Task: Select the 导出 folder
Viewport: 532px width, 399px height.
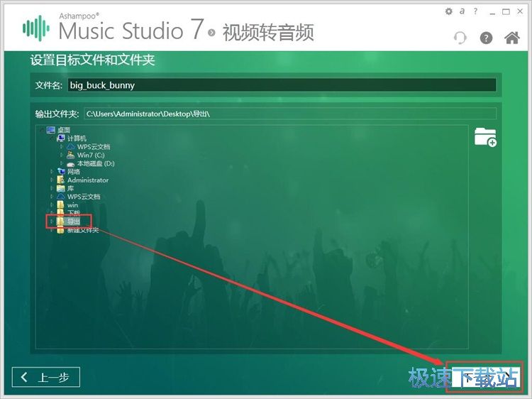Action: point(73,222)
